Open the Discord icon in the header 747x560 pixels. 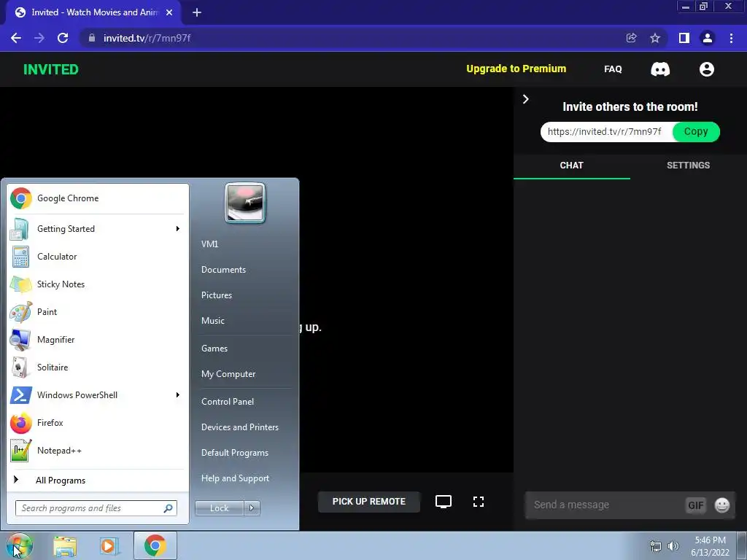click(659, 69)
